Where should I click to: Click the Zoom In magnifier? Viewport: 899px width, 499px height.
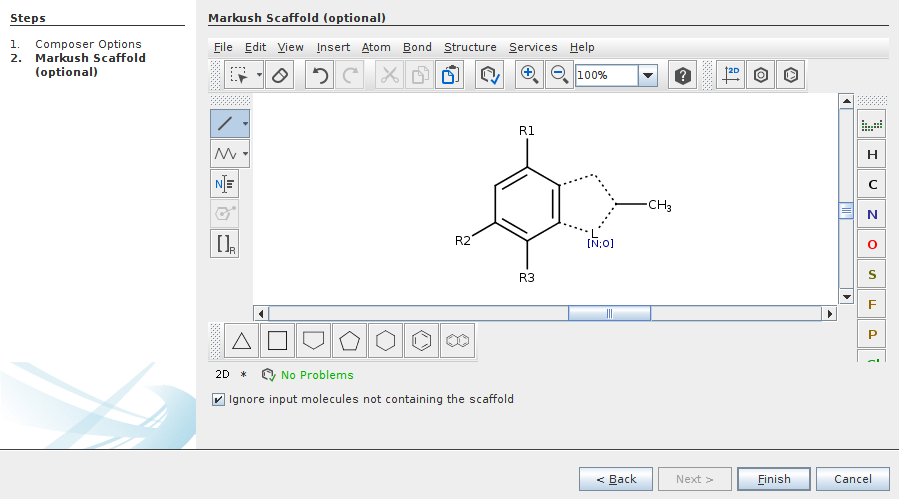click(x=529, y=76)
